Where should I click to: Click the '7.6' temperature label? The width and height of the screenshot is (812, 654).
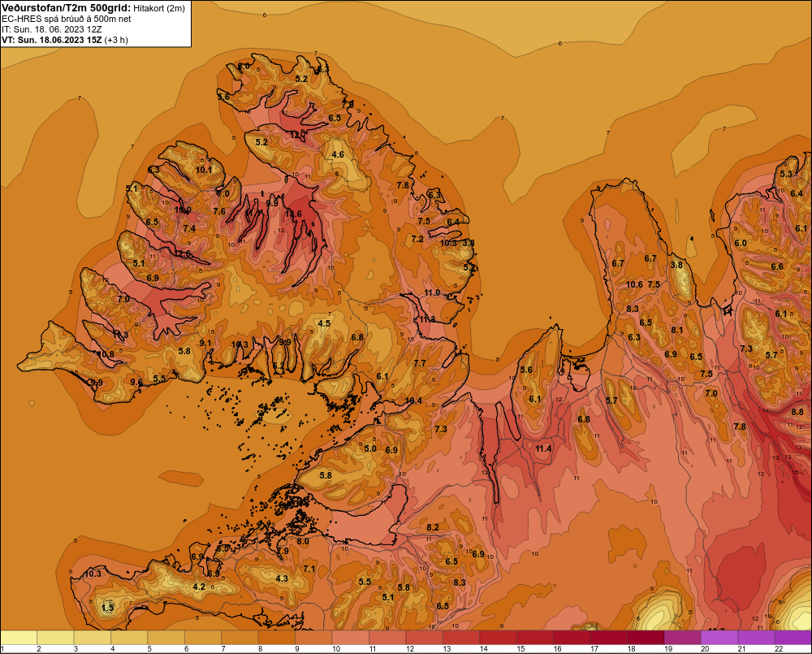(219, 211)
